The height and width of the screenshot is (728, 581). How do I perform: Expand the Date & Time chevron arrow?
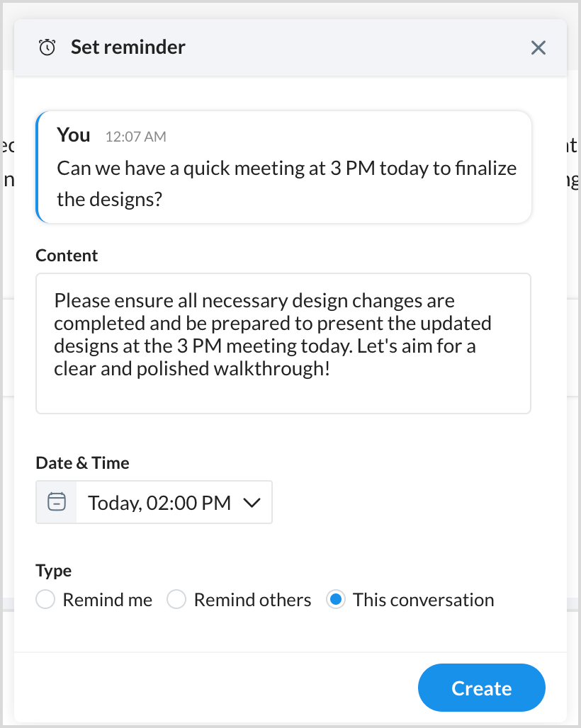(252, 503)
